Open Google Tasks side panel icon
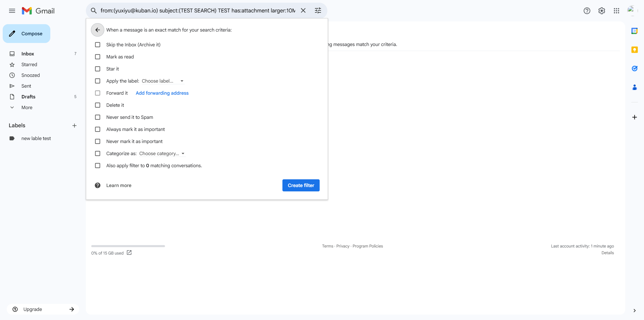The width and height of the screenshot is (644, 320). tap(635, 68)
